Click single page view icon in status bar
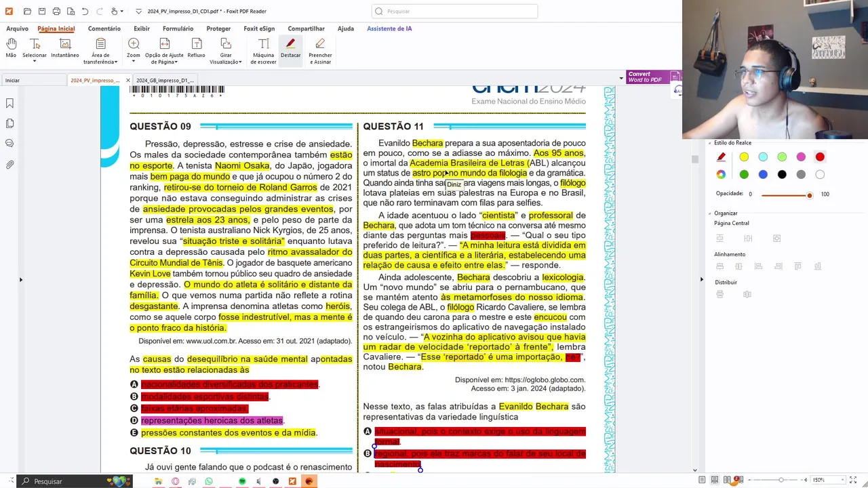Image resolution: width=868 pixels, height=488 pixels. [x=703, y=480]
